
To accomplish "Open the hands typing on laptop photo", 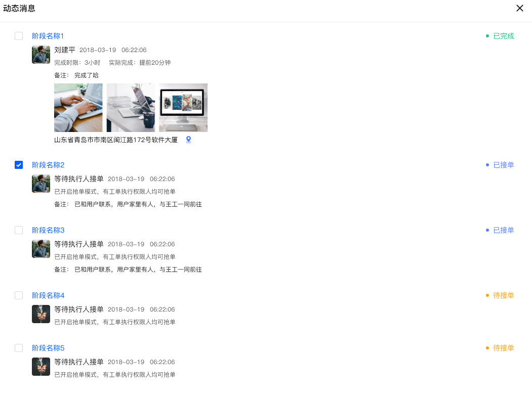I will [x=78, y=108].
